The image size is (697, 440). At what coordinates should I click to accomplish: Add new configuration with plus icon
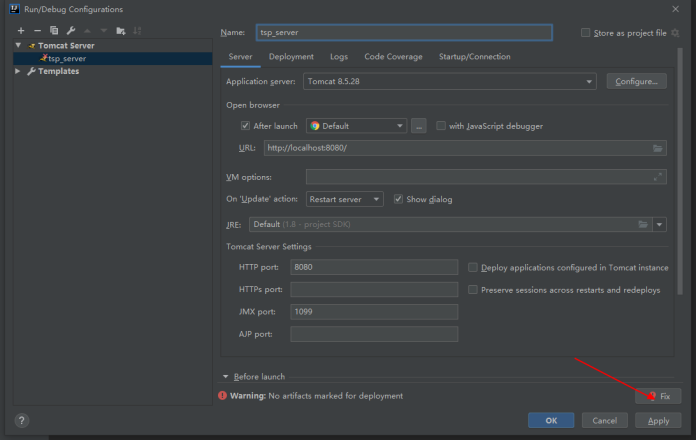pos(21,31)
